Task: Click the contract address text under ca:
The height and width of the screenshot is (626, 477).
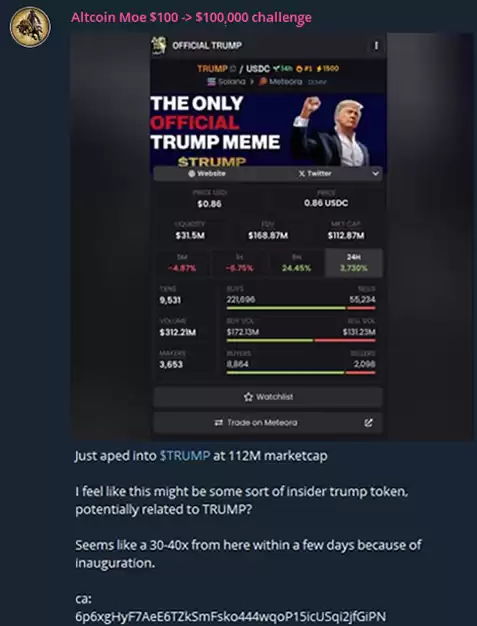Action: pyautogui.click(x=230, y=616)
